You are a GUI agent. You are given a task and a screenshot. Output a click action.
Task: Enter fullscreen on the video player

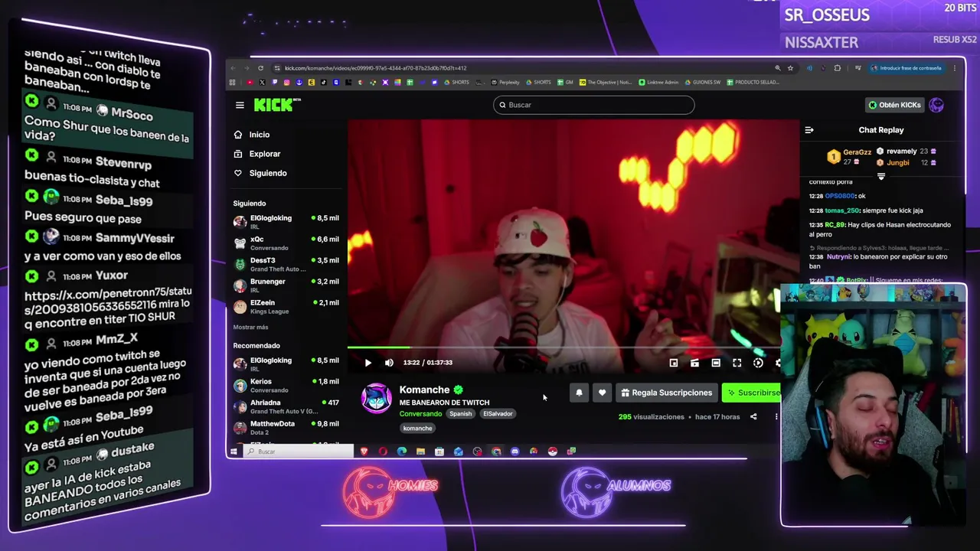737,363
